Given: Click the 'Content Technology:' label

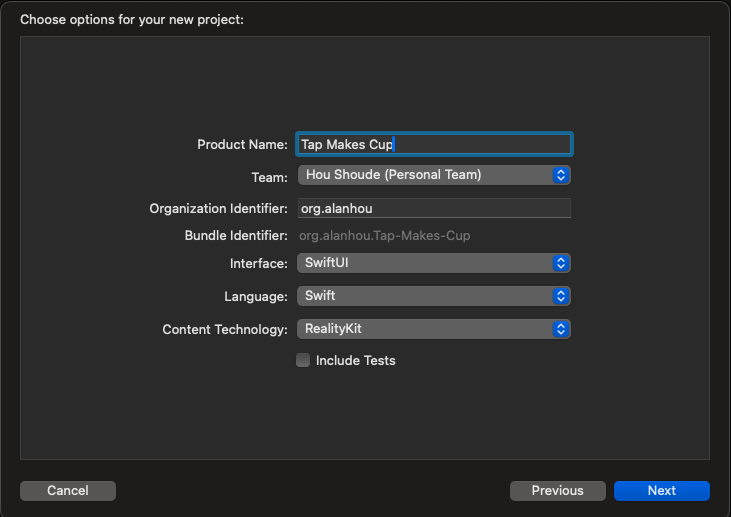Looking at the screenshot, I should coord(225,329).
